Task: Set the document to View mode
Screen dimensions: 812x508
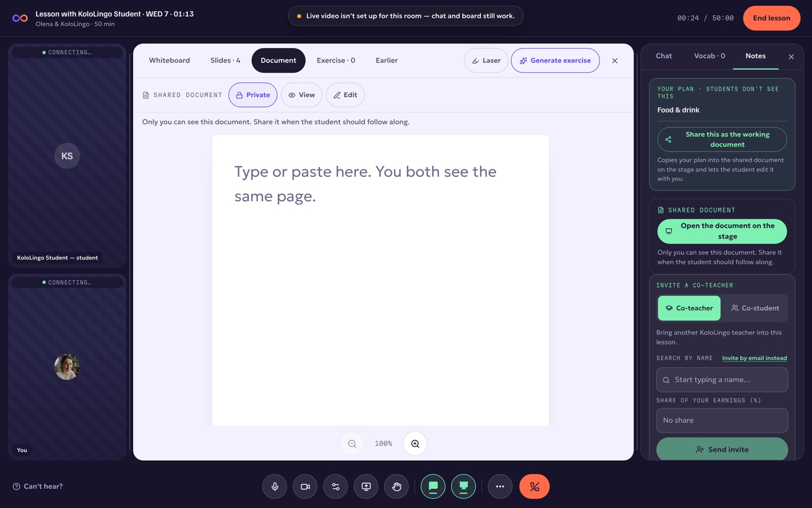Action: tap(301, 95)
